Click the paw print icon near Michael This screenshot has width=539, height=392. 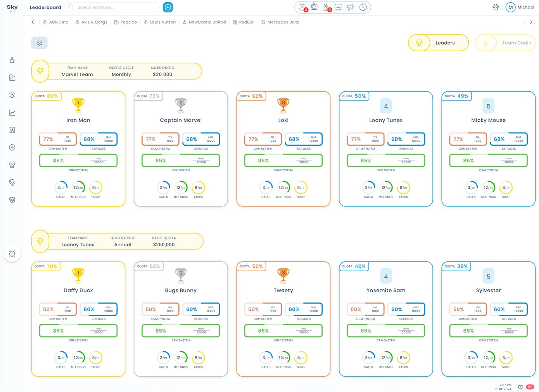tap(496, 7)
